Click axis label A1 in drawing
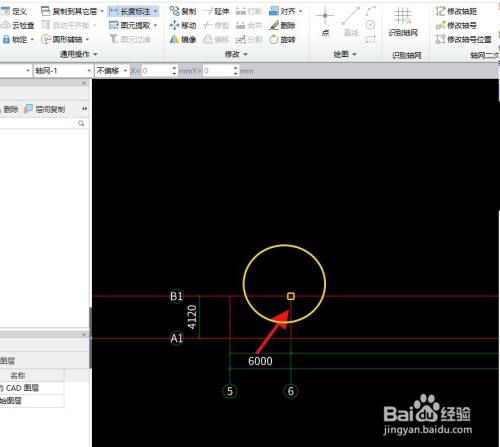 [x=176, y=338]
